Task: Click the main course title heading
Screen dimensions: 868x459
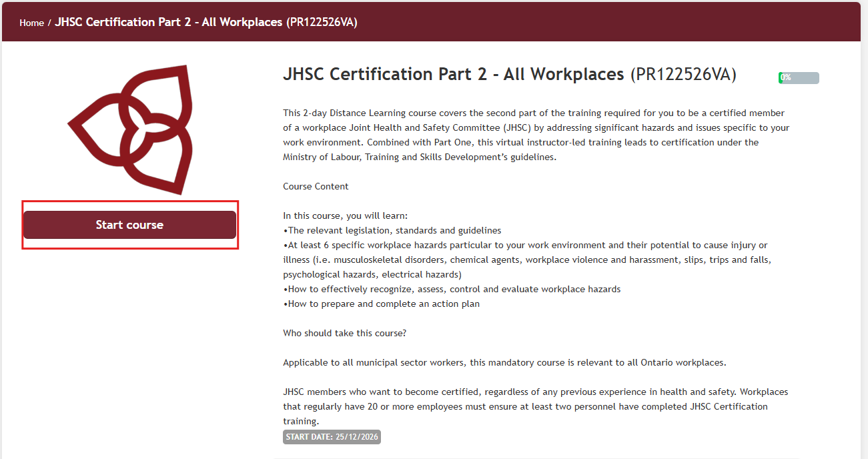Action: click(x=454, y=74)
